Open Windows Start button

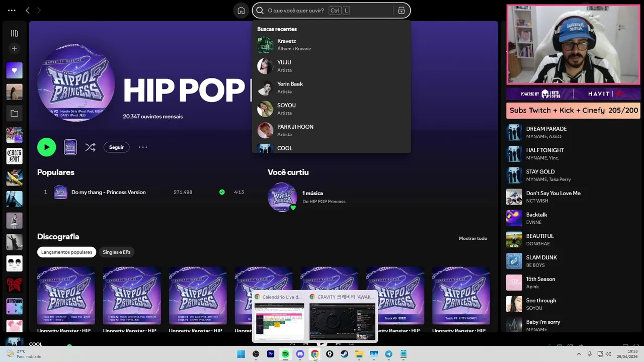pyautogui.click(x=241, y=354)
